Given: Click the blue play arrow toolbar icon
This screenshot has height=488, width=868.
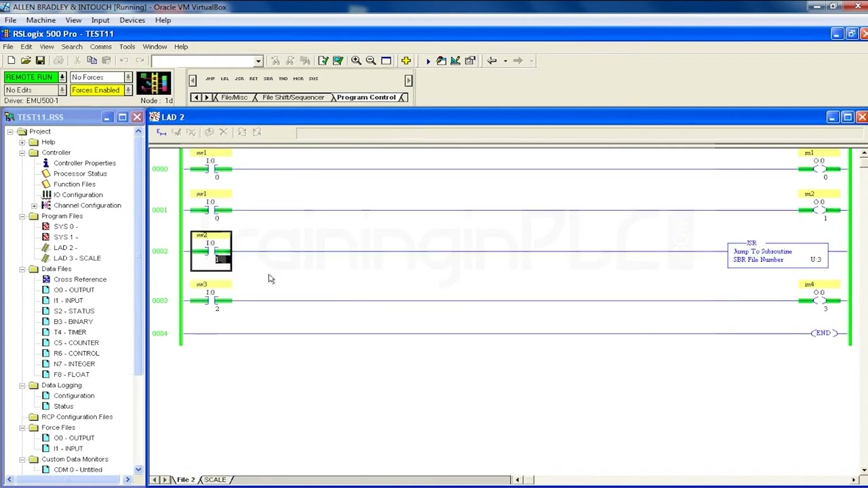Looking at the screenshot, I should click(x=428, y=60).
